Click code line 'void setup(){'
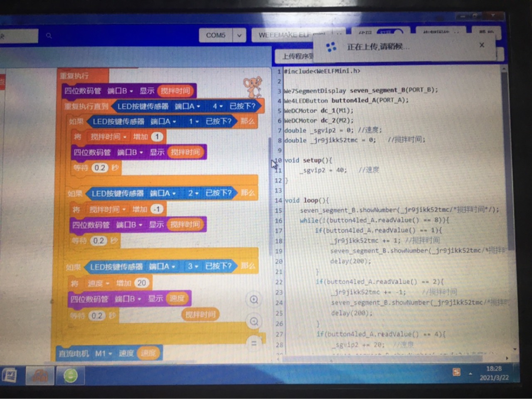Viewport: 532px width, 399px height. point(308,160)
